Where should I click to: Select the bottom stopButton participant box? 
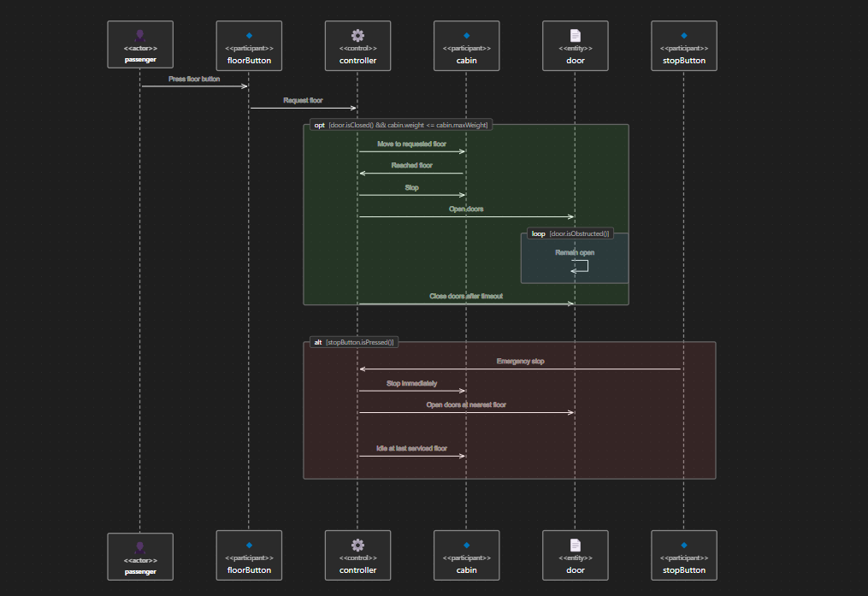pos(684,556)
